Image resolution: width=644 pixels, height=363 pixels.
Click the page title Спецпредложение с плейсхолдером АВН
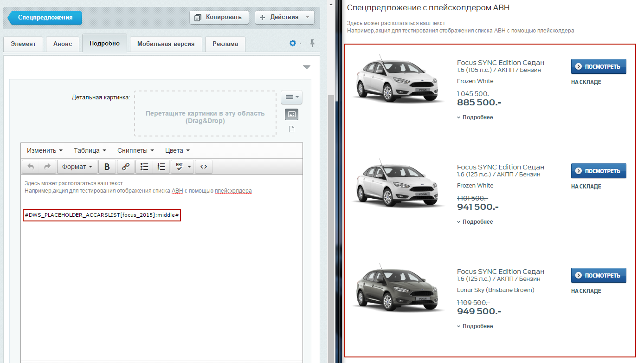pos(428,8)
